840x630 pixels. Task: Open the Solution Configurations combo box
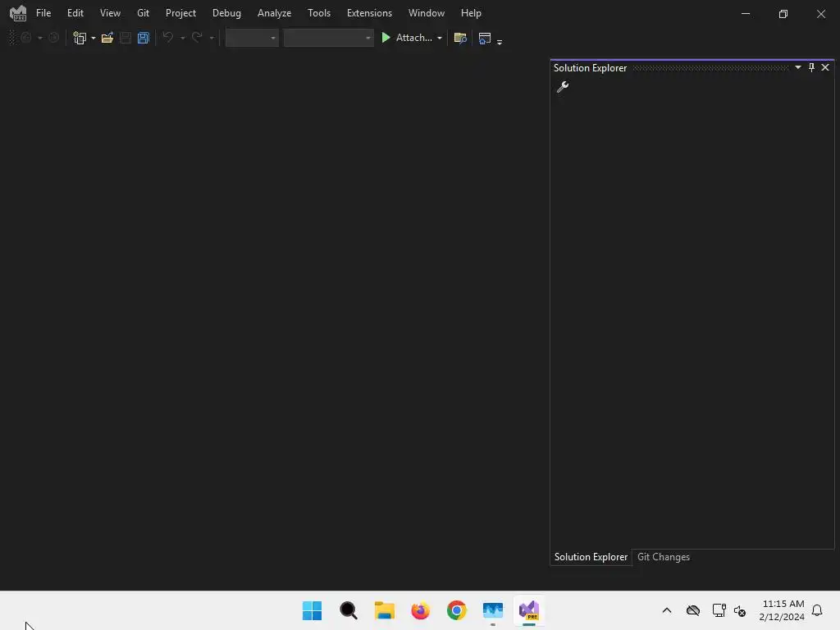252,38
